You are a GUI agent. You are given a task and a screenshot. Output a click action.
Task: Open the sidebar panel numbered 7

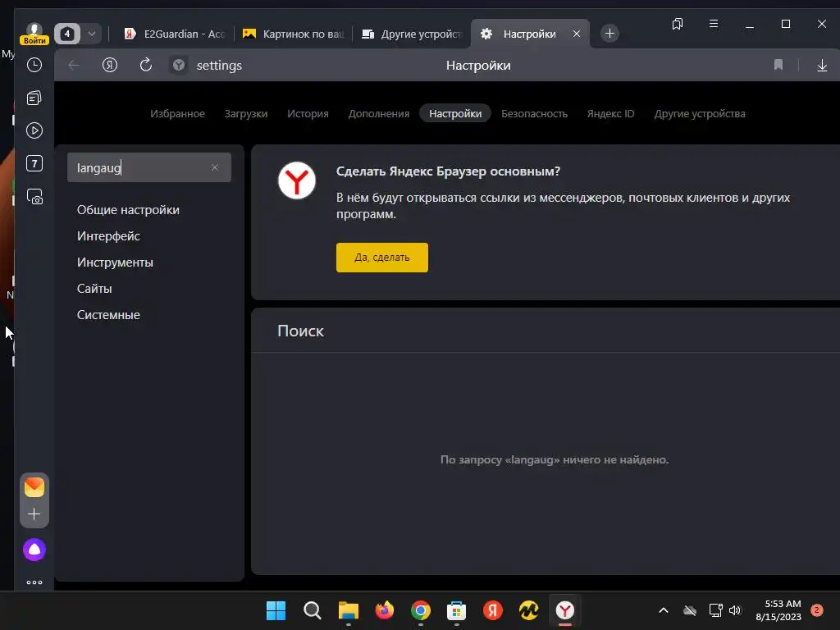tap(34, 163)
